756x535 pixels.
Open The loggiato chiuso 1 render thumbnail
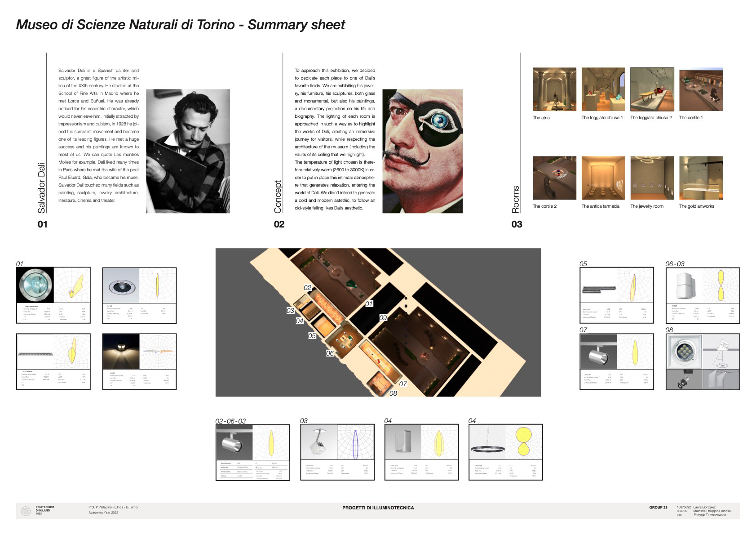(603, 89)
